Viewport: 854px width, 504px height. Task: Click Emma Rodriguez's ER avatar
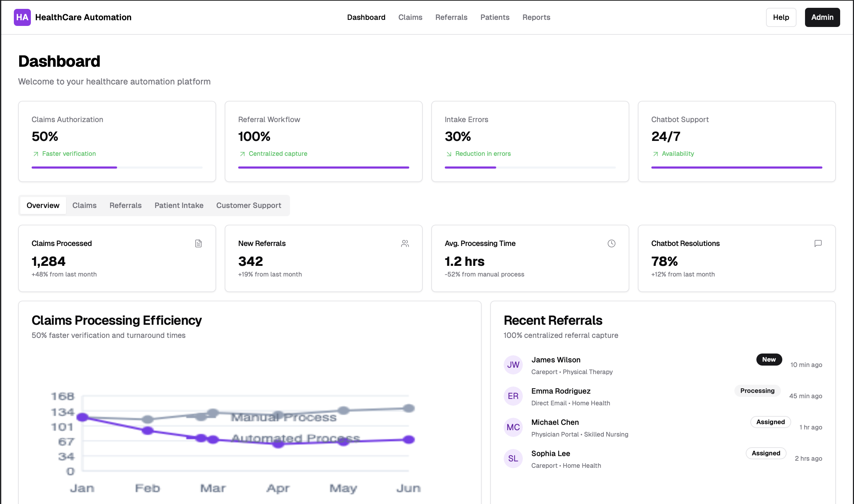[513, 396]
